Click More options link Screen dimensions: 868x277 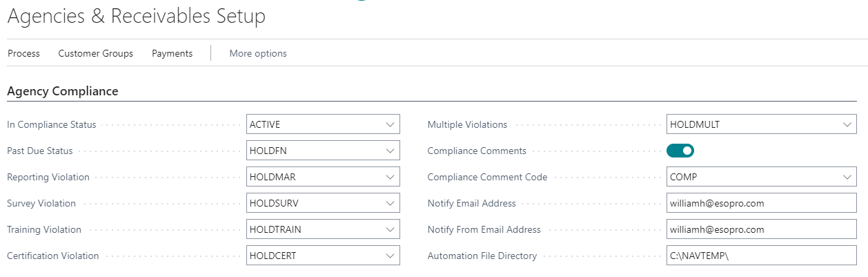[257, 53]
